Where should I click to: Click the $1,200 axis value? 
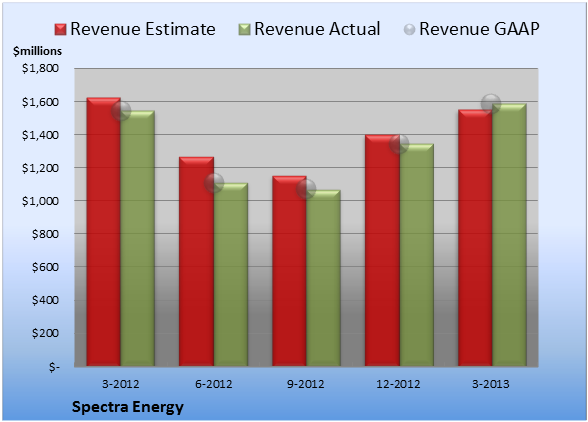click(40, 168)
